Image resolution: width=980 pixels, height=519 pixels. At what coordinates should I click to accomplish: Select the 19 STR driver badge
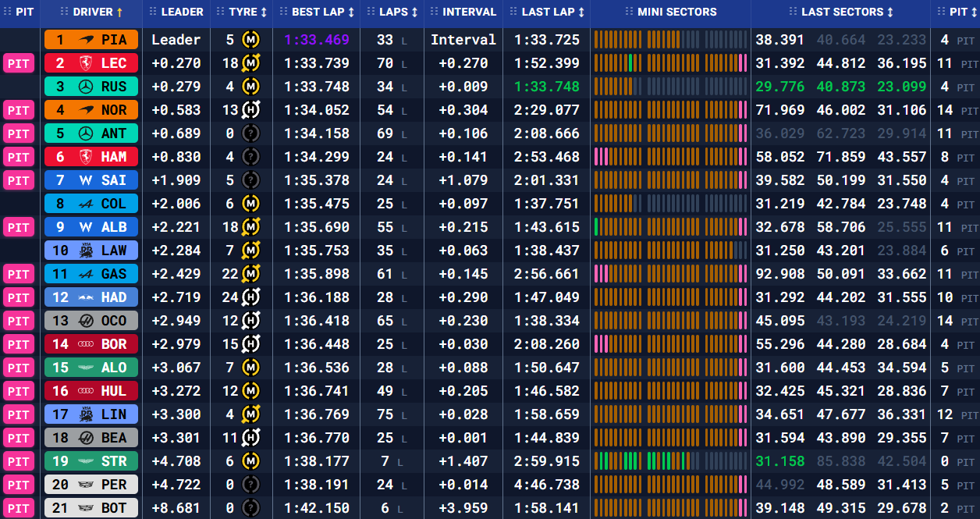[91, 461]
